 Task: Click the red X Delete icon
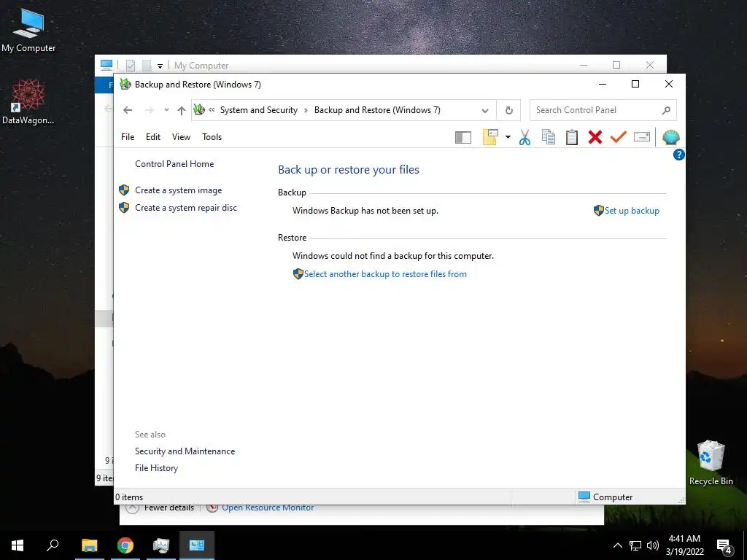coord(595,137)
